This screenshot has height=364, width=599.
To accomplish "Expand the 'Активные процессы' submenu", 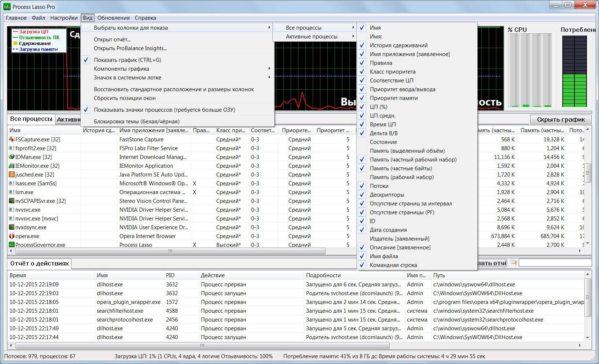I will [315, 36].
